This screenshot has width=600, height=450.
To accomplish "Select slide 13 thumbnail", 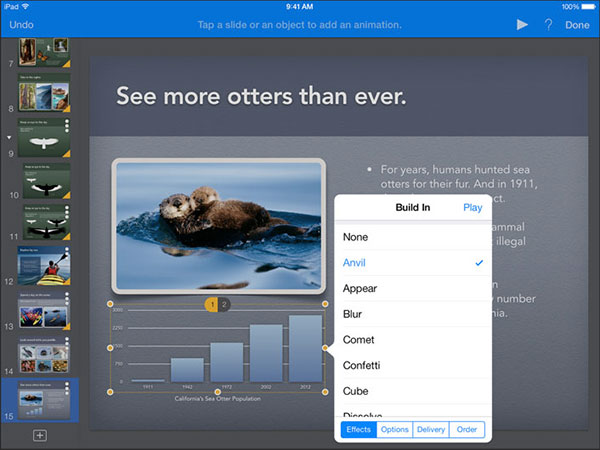I will [x=44, y=310].
